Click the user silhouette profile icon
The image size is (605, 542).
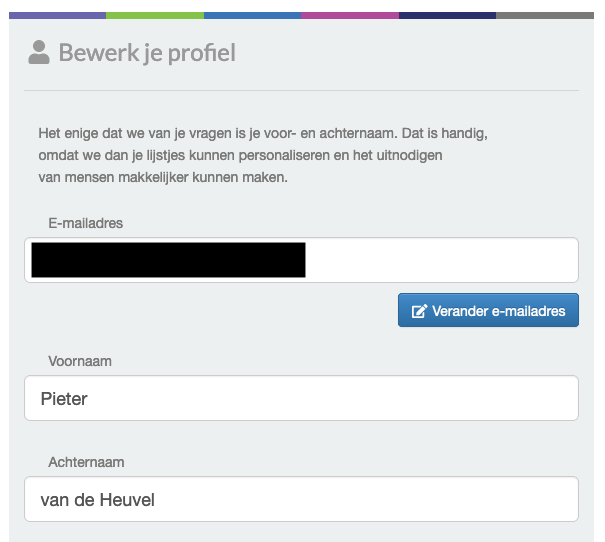coord(39,53)
